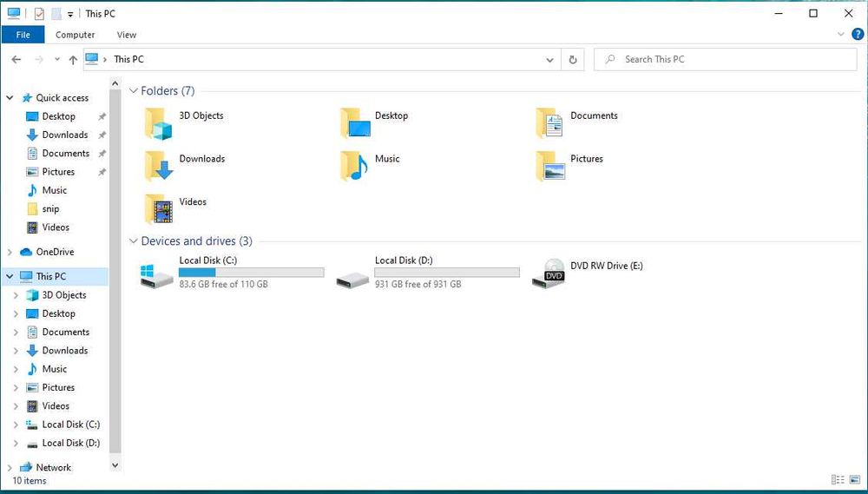The image size is (868, 494).
Task: Select the Local Disk (D:) drive icon
Action: [352, 279]
